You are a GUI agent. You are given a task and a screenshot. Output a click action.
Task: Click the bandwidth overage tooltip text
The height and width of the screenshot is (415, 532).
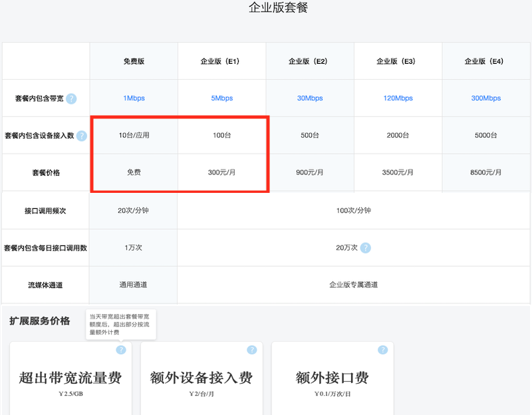tap(120, 325)
